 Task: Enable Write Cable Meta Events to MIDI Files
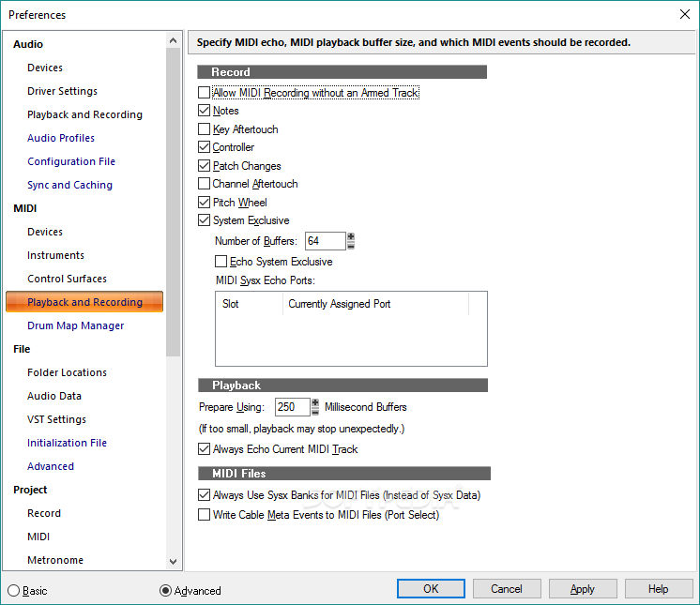[204, 514]
